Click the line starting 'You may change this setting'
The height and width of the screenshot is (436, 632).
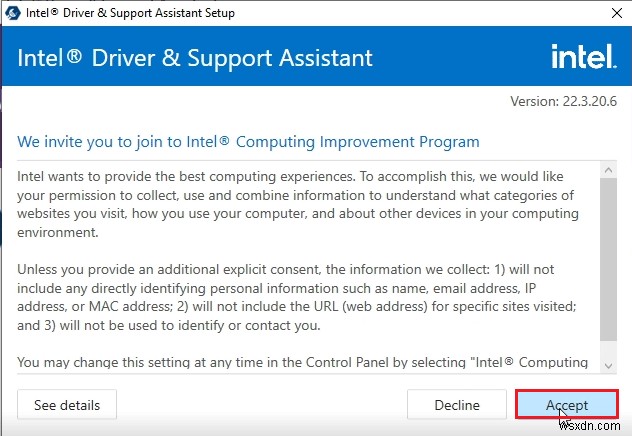(x=302, y=362)
